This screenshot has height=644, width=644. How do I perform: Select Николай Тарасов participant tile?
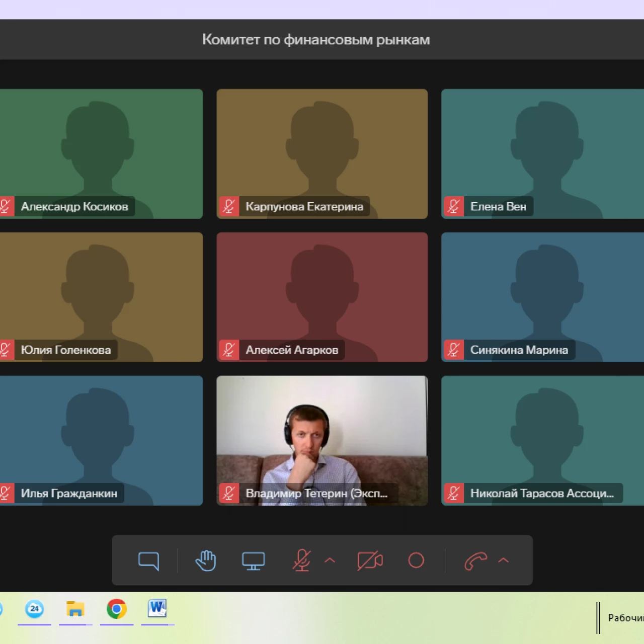542,441
